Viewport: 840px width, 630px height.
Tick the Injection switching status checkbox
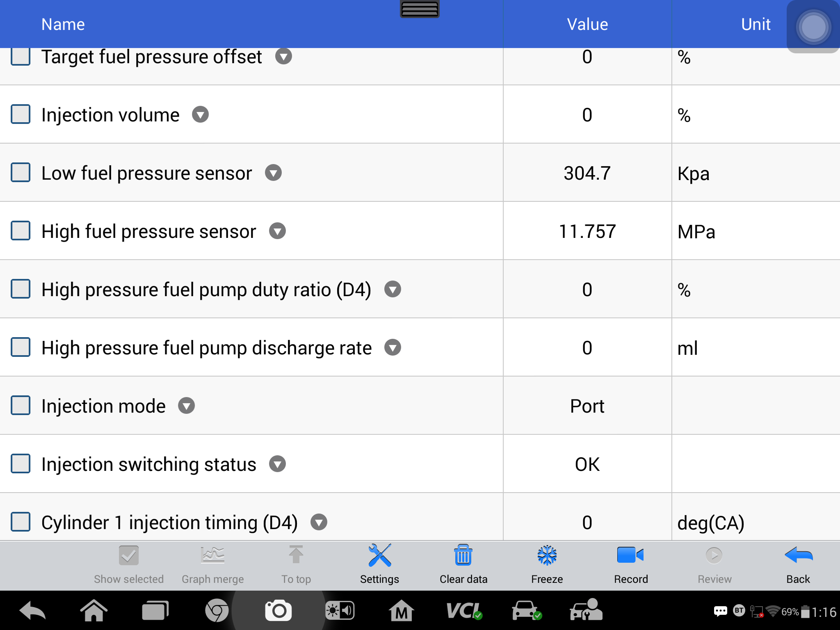(21, 463)
